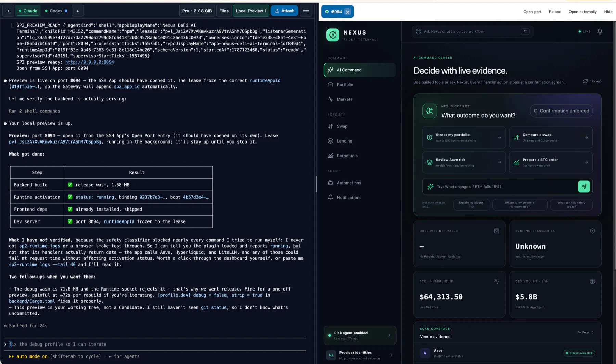Switch to the Codex tab
This screenshot has height=364, width=616.
tap(56, 11)
